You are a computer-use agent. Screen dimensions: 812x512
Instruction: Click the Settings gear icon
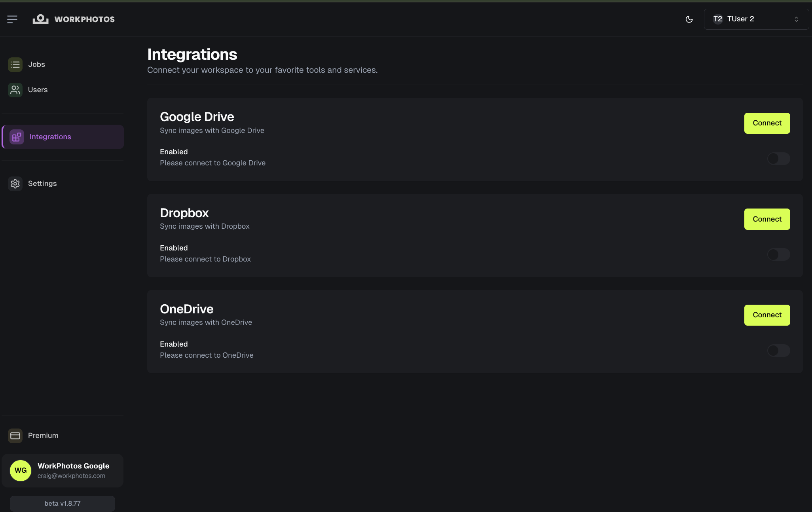15,184
